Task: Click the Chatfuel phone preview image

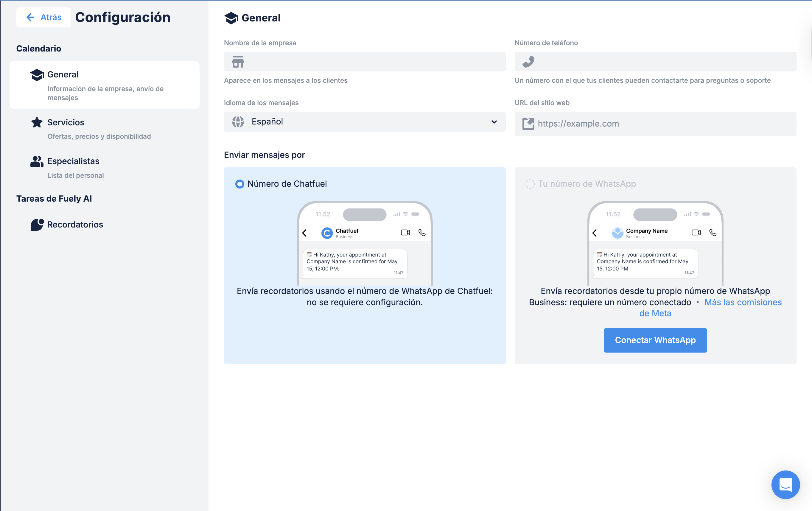Action: [x=365, y=243]
